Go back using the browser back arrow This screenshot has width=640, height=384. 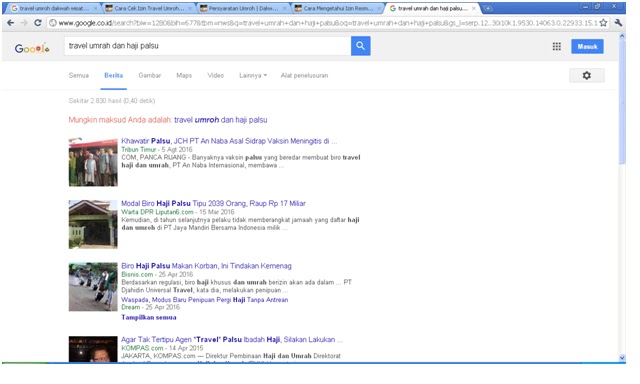pyautogui.click(x=11, y=23)
